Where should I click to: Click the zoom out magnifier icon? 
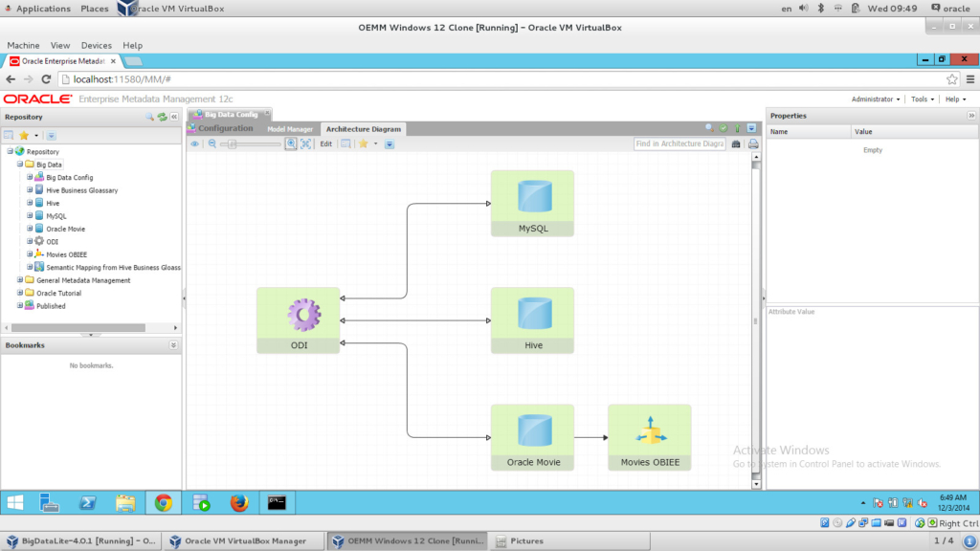(x=212, y=143)
